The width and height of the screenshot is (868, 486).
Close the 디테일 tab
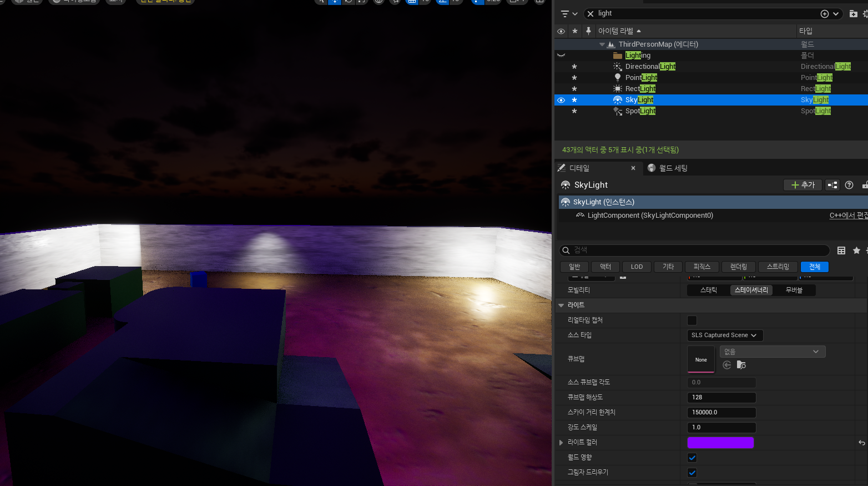pos(633,168)
